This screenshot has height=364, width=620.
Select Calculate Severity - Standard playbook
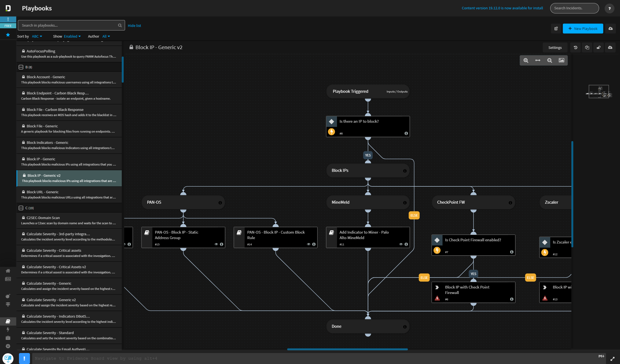point(69,335)
